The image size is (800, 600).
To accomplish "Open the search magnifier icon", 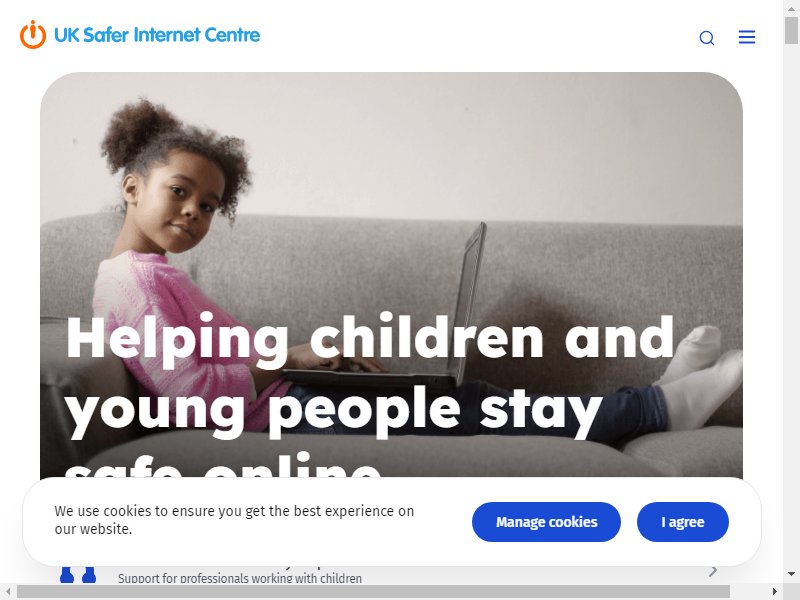I will pyautogui.click(x=707, y=38).
